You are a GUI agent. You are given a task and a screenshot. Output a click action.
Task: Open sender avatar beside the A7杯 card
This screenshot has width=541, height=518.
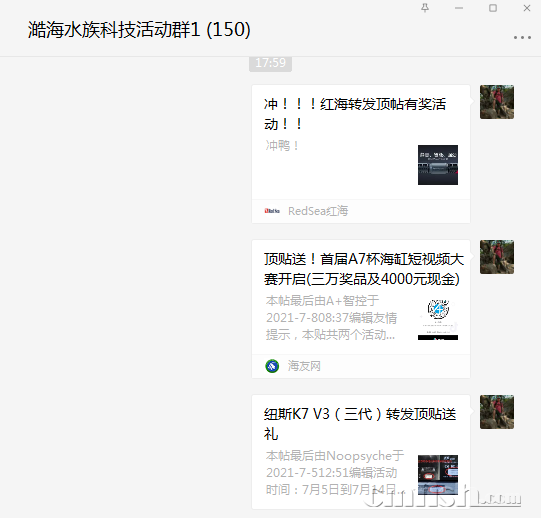497,257
